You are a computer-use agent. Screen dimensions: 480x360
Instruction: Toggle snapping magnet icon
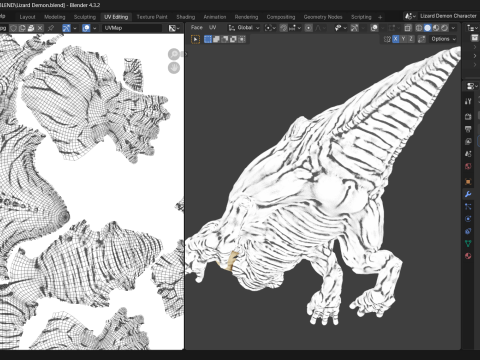coord(284,28)
